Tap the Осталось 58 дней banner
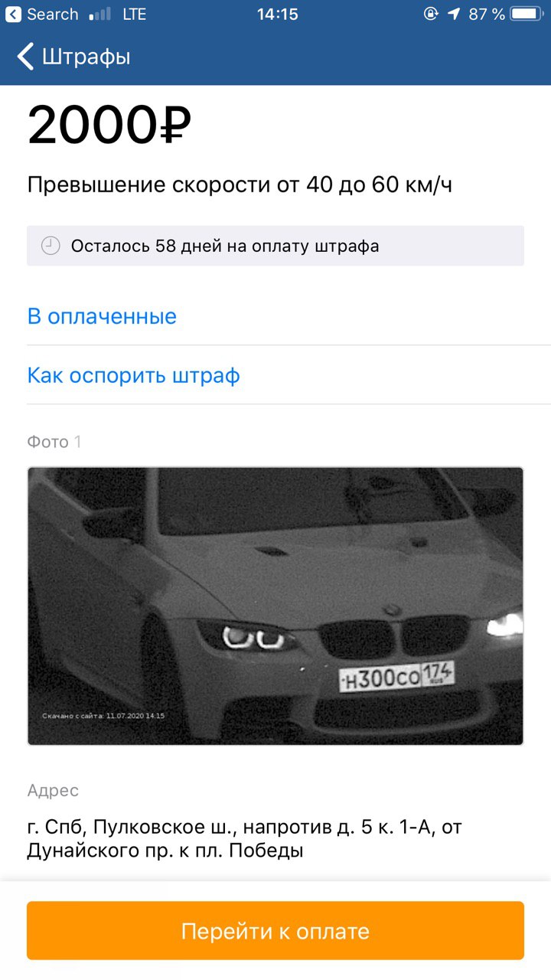The height and width of the screenshot is (980, 551). click(x=275, y=246)
